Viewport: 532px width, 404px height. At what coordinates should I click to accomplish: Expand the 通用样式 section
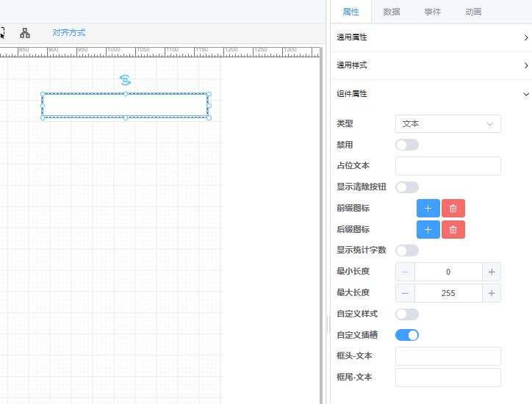click(x=431, y=65)
